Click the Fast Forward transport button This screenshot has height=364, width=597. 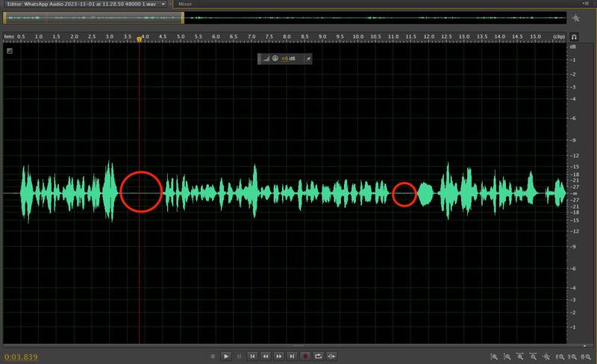279,357
